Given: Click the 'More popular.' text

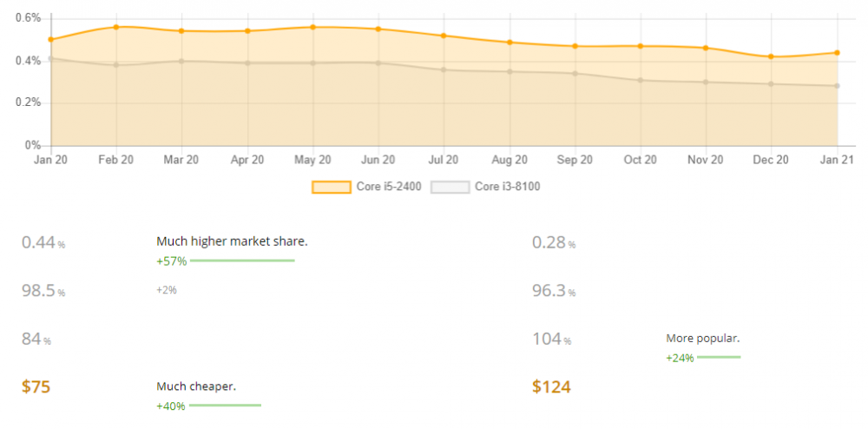Looking at the screenshot, I should tap(702, 338).
